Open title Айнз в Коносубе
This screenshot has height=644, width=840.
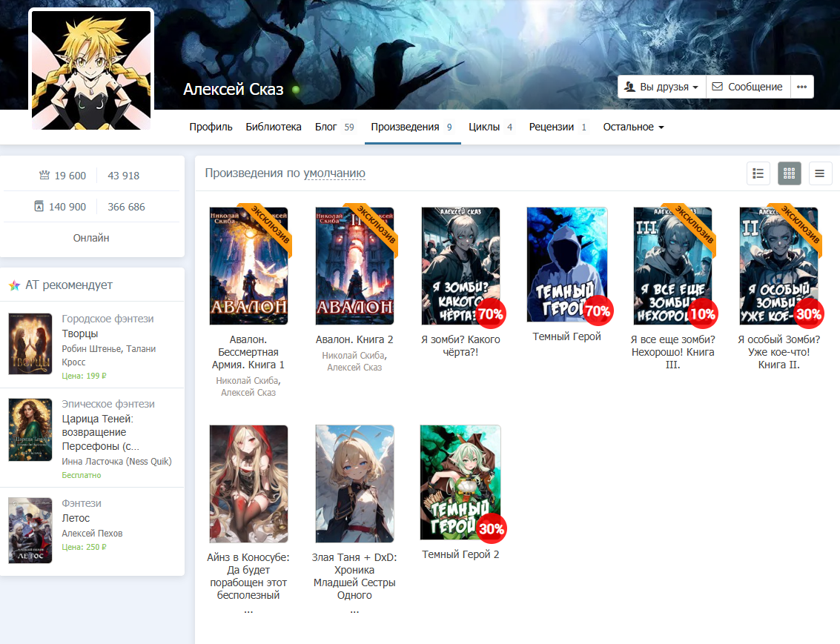[x=248, y=576]
